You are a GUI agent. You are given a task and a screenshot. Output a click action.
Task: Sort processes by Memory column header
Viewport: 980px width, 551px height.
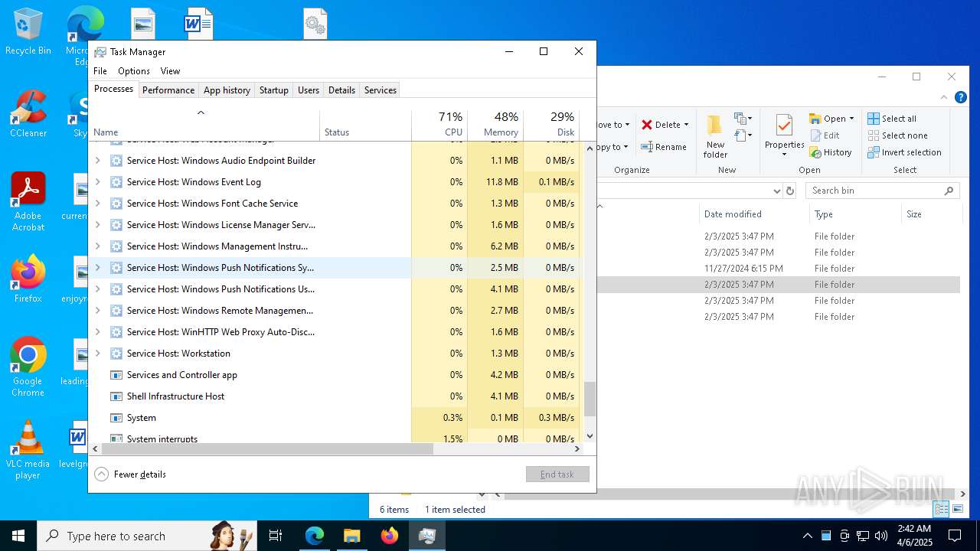point(495,125)
